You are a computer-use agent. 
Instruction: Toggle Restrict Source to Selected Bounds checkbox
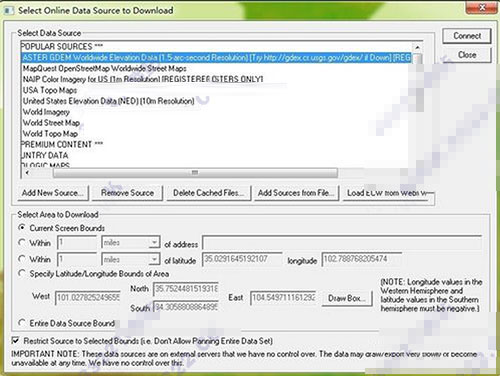coord(15,341)
